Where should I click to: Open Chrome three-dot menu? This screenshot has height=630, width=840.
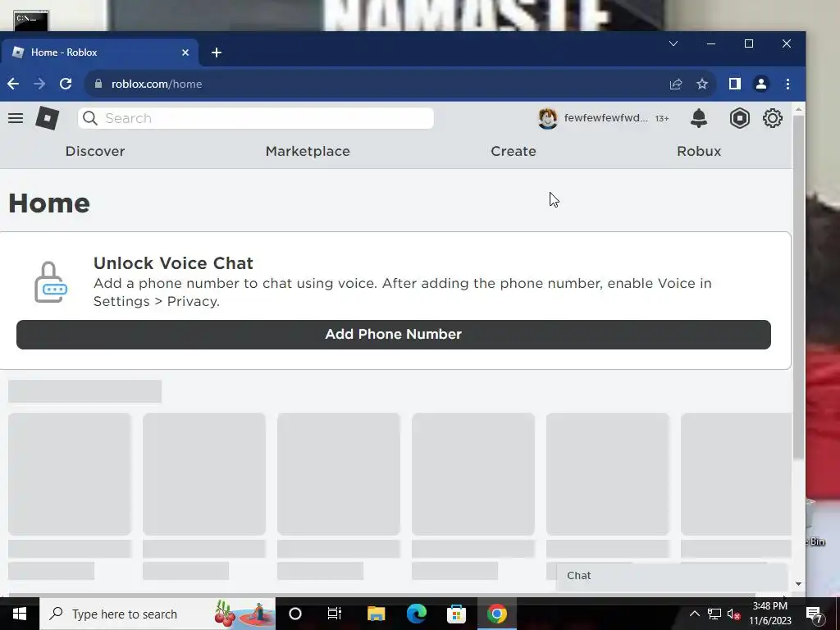[787, 84]
